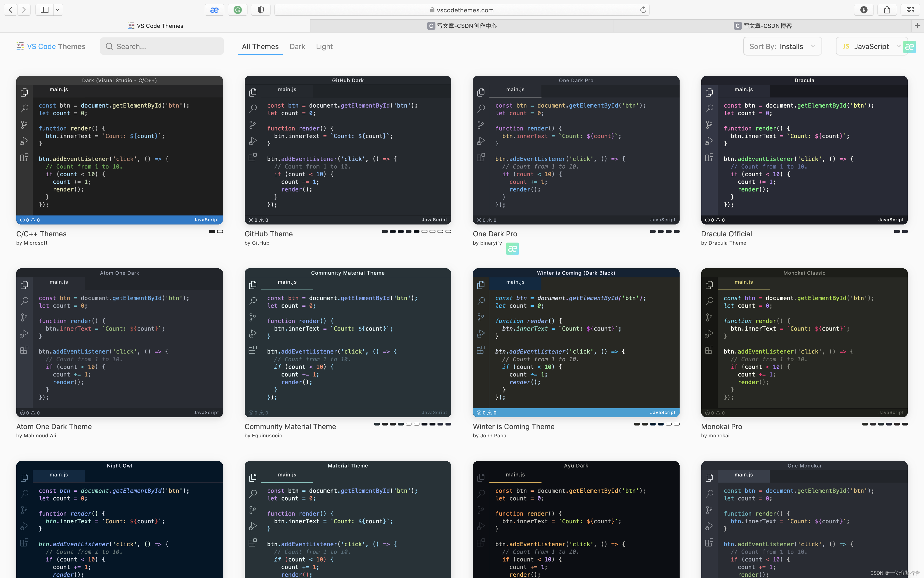Click run and debug icon in Ayu Dark preview
This screenshot has height=578, width=924.
[481, 526]
